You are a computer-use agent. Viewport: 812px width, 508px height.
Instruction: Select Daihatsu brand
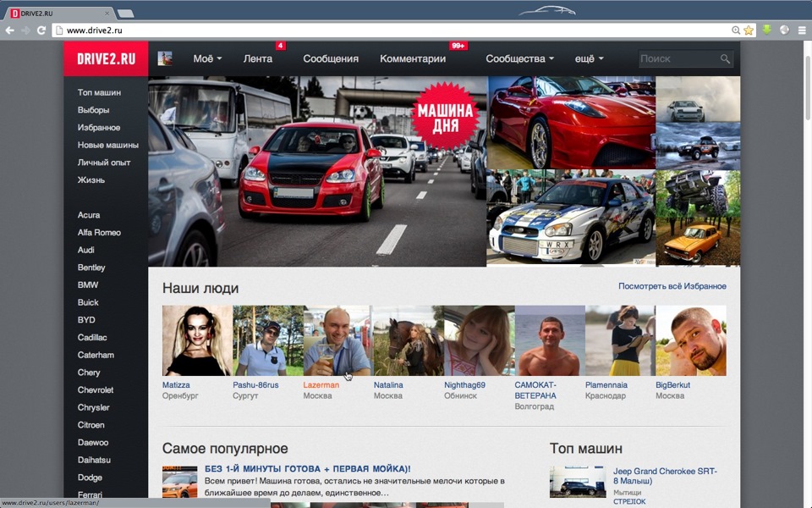(94, 460)
